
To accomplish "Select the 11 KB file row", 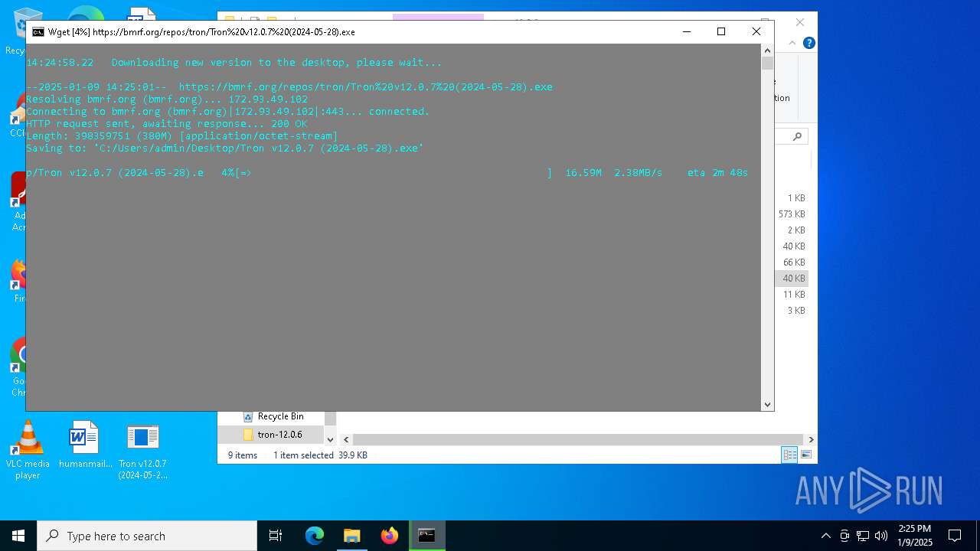I will pyautogui.click(x=792, y=295).
